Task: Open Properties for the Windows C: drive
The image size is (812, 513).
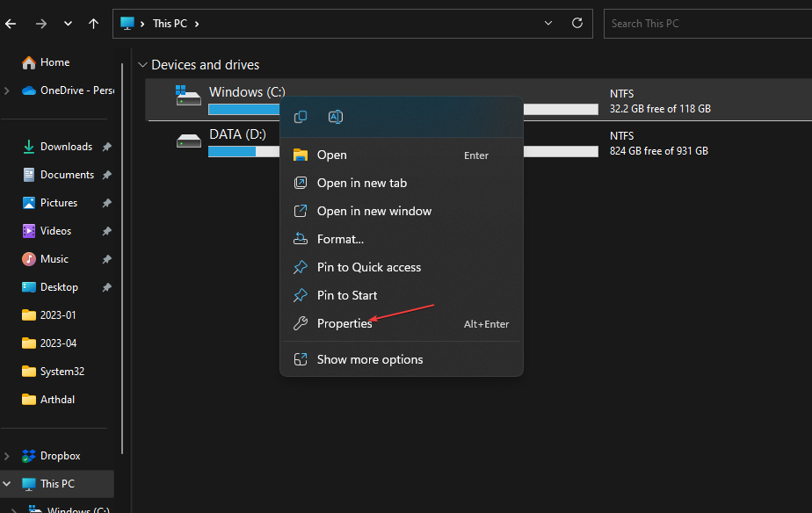Action: (x=344, y=323)
